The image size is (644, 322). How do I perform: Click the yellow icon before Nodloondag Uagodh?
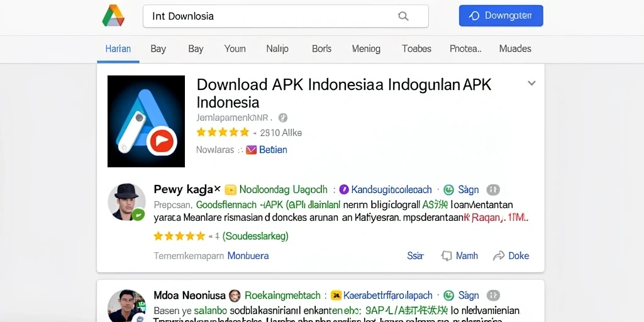[x=230, y=189]
